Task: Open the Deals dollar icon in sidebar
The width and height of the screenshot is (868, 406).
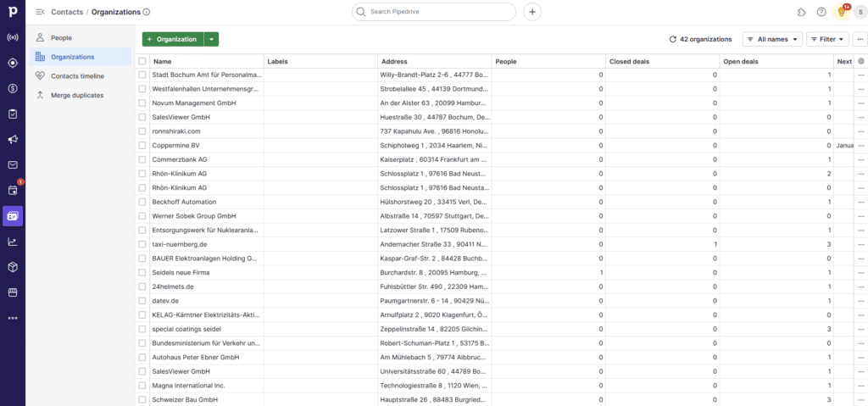Action: tap(12, 89)
